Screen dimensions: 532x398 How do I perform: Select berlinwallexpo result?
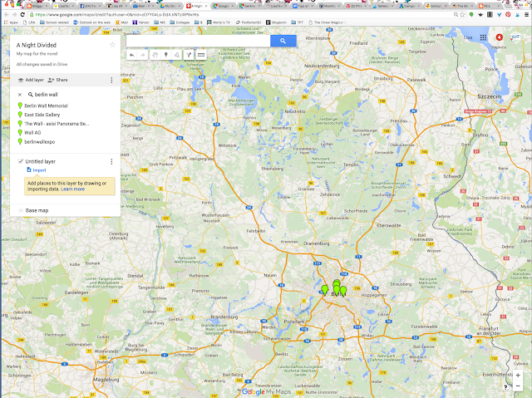pos(37,142)
